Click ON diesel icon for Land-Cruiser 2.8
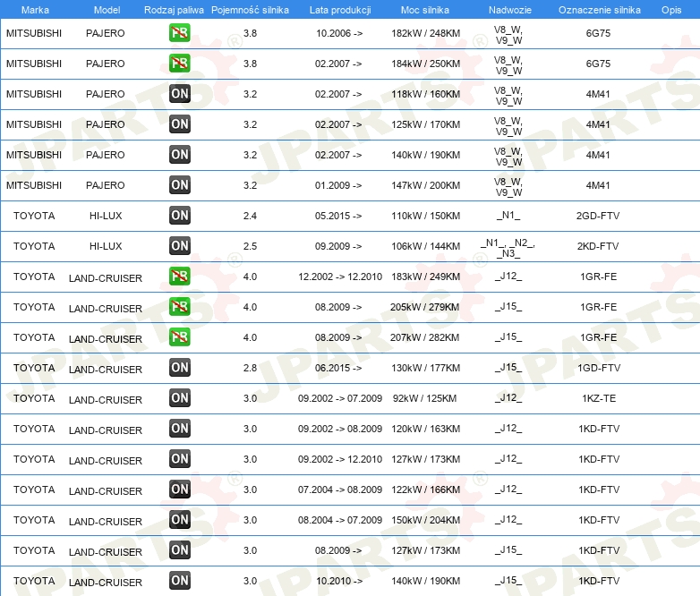700x596 pixels. coord(179,368)
